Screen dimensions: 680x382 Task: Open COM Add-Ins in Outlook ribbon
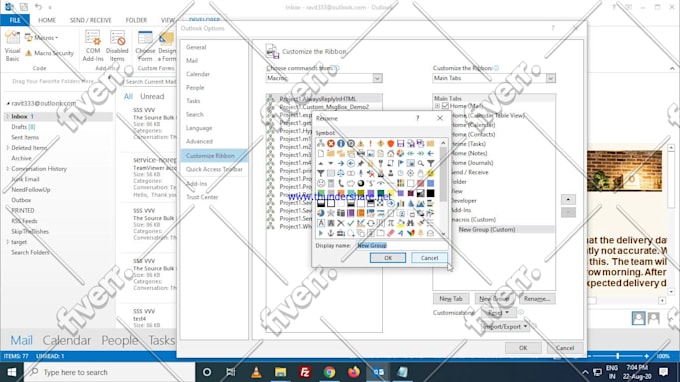pyautogui.click(x=93, y=46)
